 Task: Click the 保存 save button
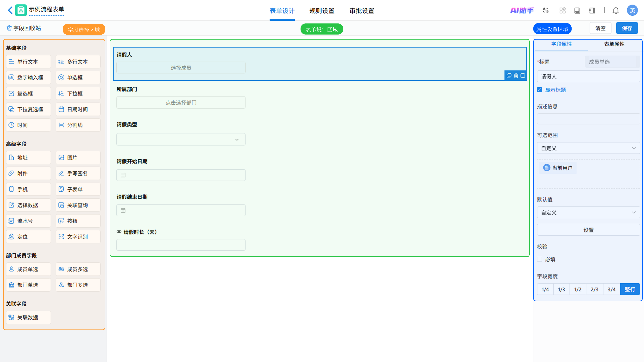tap(627, 28)
